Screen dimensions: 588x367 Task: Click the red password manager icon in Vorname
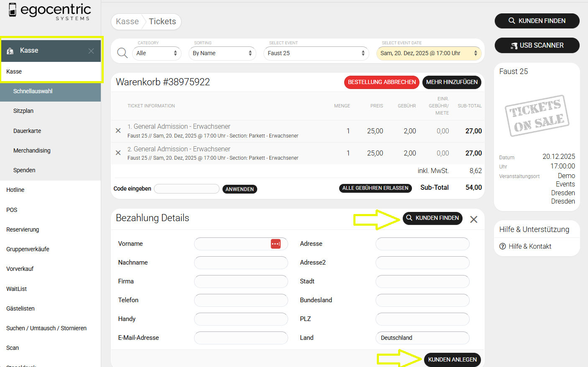tap(276, 244)
